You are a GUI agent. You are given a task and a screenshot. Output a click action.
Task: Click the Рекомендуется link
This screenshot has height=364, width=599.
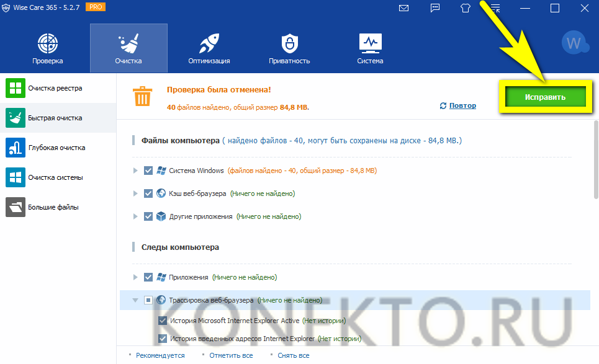(160, 355)
